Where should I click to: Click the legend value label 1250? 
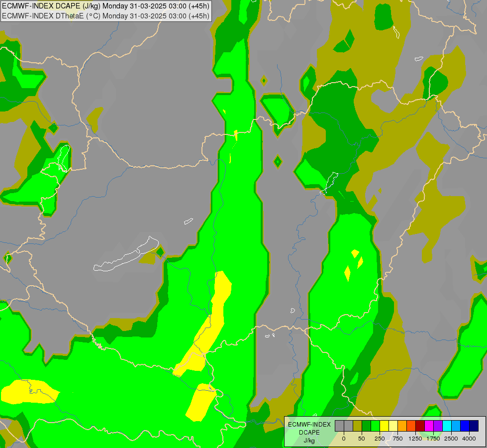(x=415, y=439)
